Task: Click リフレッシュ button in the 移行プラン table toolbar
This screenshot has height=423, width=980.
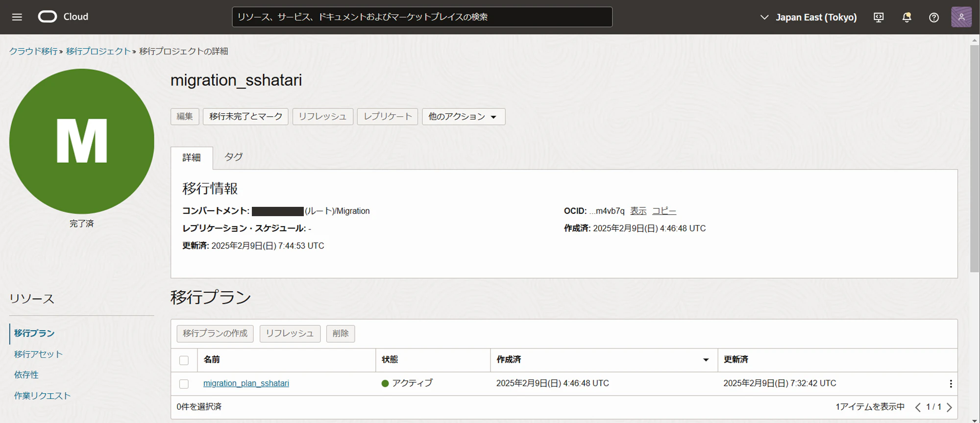Action: (x=290, y=334)
